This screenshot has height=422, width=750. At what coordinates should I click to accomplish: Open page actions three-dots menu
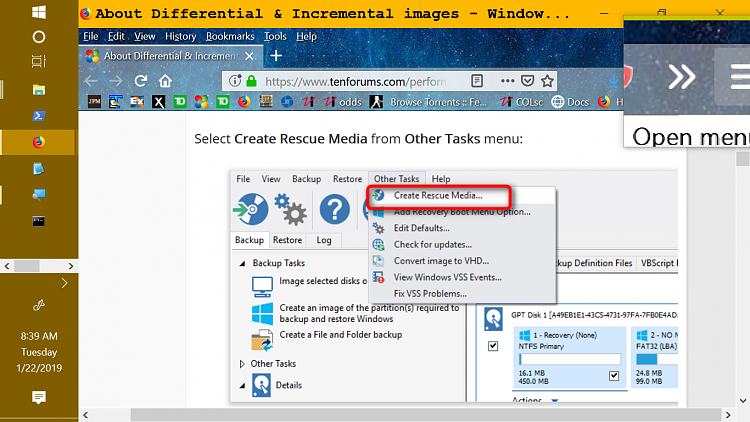pyautogui.click(x=507, y=81)
